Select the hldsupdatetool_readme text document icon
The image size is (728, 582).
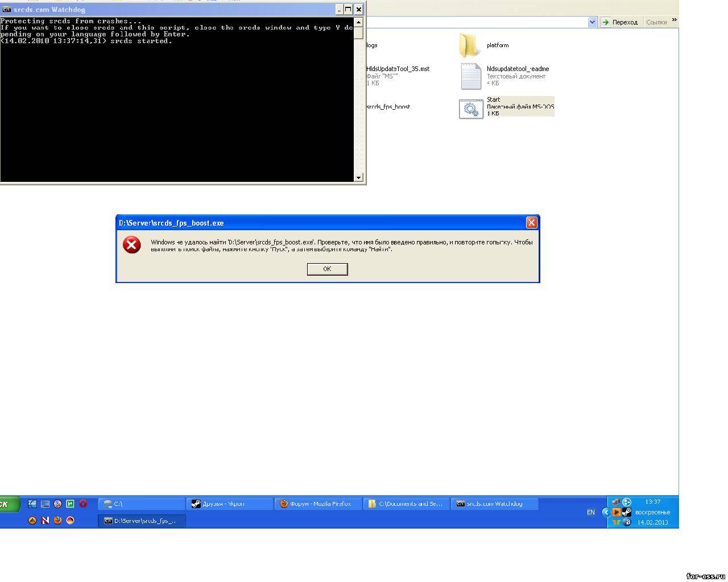click(471, 76)
